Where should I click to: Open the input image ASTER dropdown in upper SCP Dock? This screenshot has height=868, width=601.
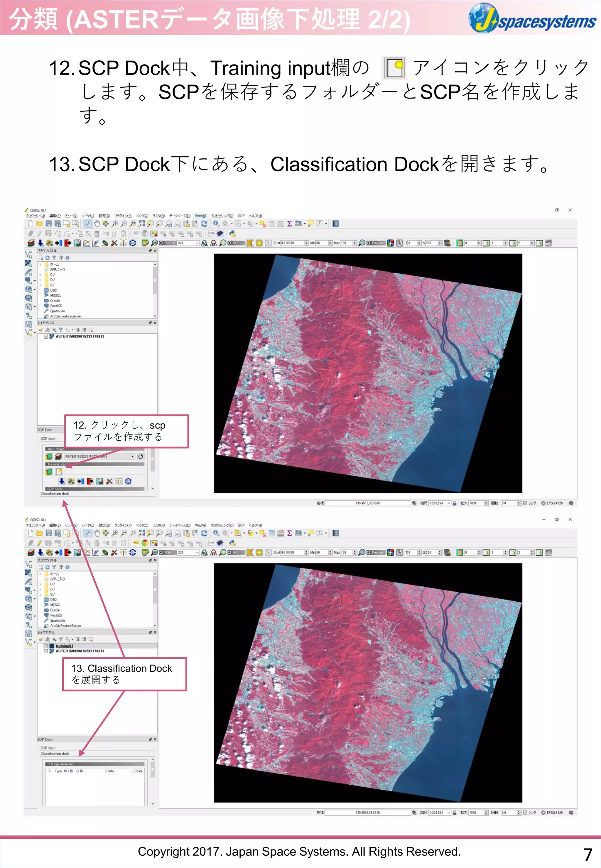click(99, 456)
